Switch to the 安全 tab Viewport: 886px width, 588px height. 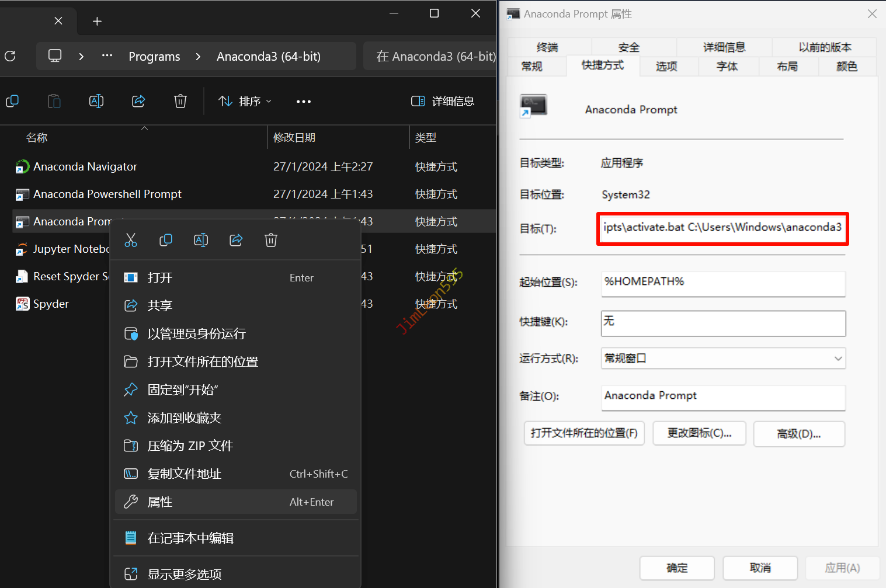(x=628, y=48)
